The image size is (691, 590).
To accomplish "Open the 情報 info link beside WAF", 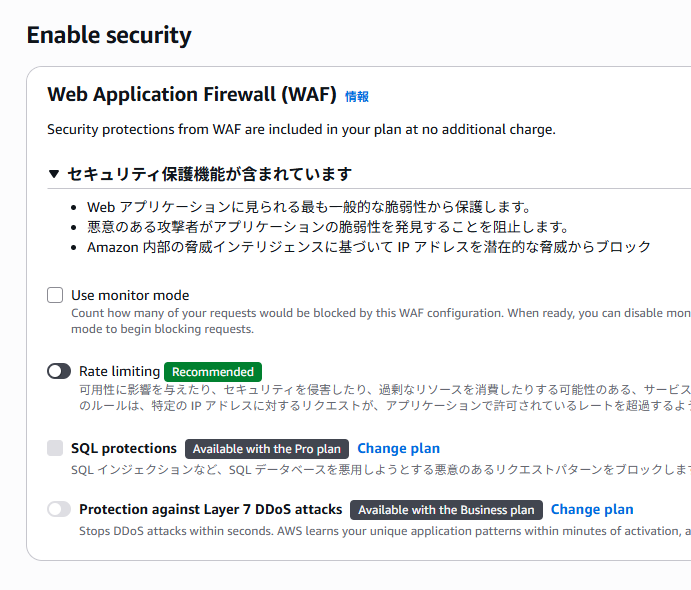I will tap(357, 97).
